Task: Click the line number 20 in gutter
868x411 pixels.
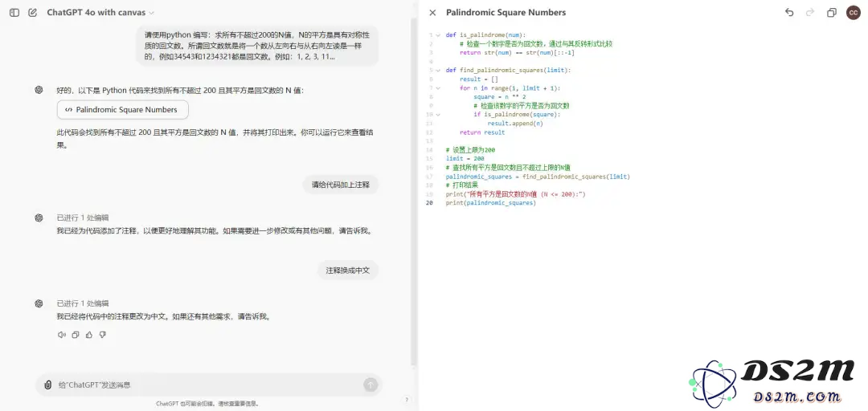Action: [429, 203]
